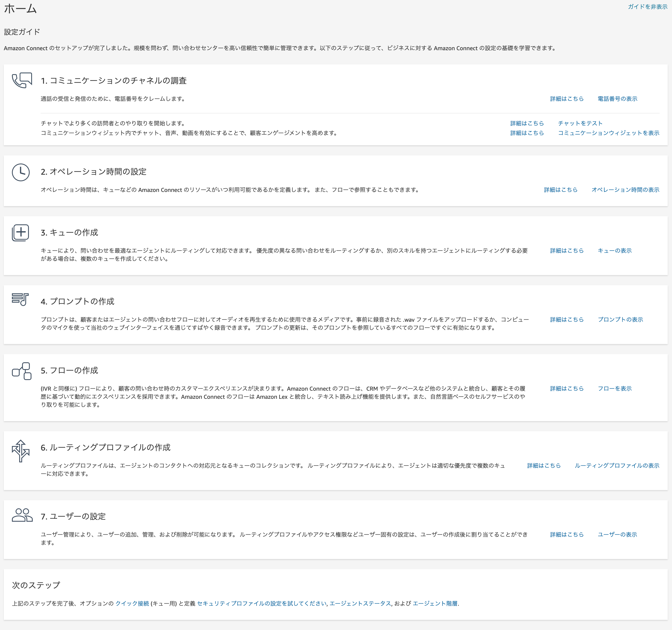Click the flow diagram icon
672x630 pixels.
click(x=22, y=371)
